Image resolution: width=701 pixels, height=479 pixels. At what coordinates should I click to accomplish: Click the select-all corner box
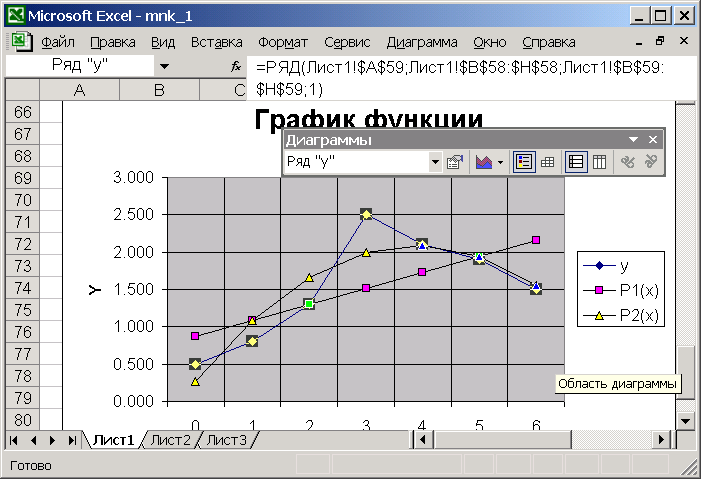[23, 89]
